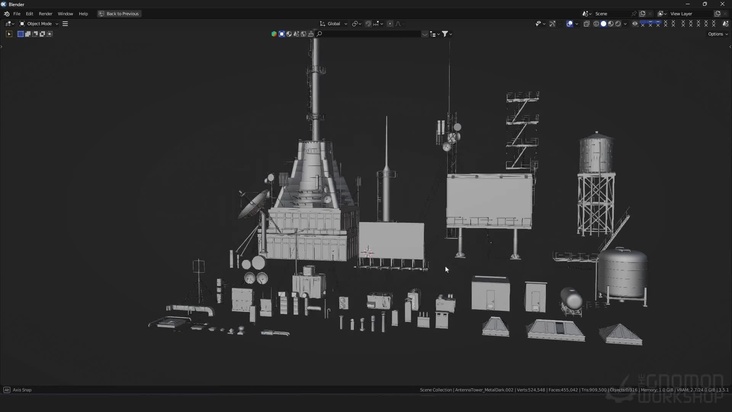Toggle the snapping magnet icon
Viewport: 732px width, 412px height.
[368, 24]
